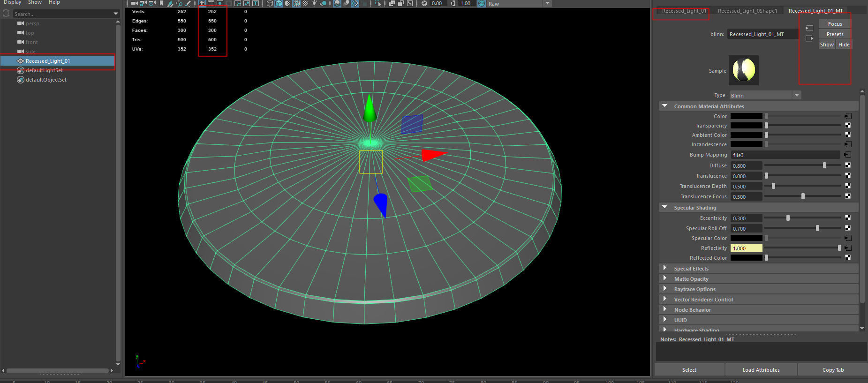Click the Diffuse slider track
868x383 pixels.
[x=802, y=165]
